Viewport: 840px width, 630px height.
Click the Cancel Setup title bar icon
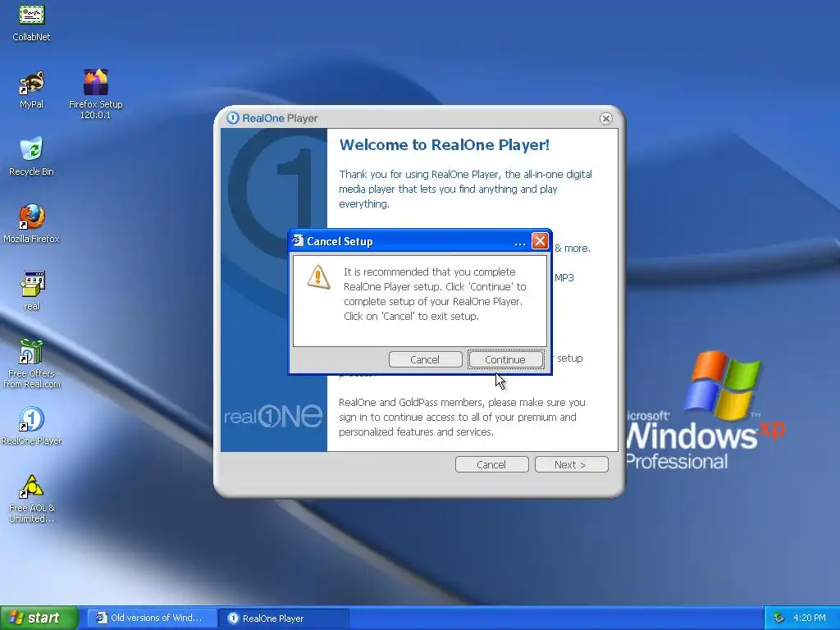pyautogui.click(x=297, y=241)
